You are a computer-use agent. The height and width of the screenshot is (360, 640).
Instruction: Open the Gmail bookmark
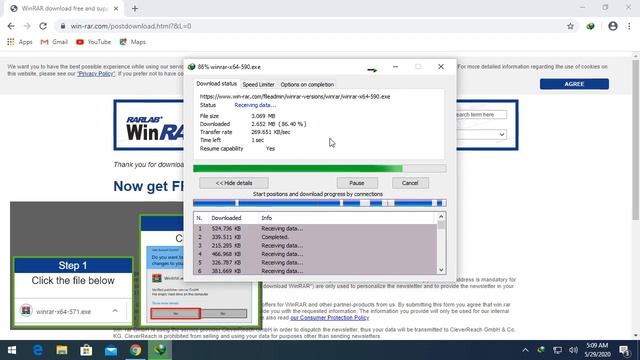tap(54, 42)
